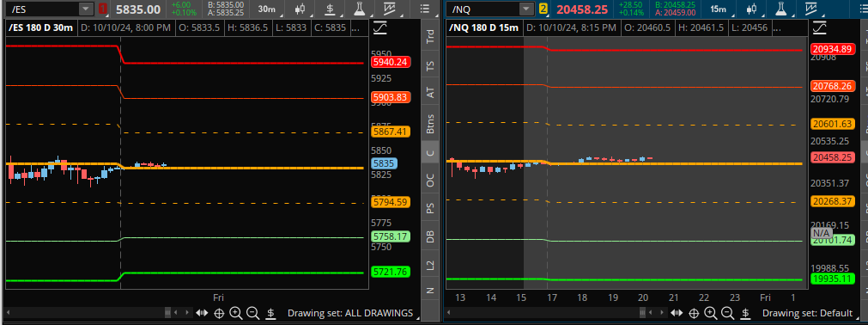Click the '/NQ 180 D 15m' chart label
Viewport: 868px width, 325px height.
coord(483,28)
